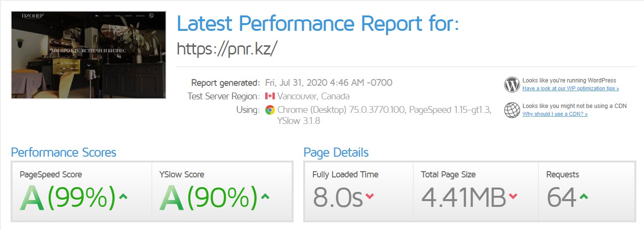Open the WP optimization tips link
Image resolution: width=644 pixels, height=230 pixels.
pyautogui.click(x=570, y=89)
